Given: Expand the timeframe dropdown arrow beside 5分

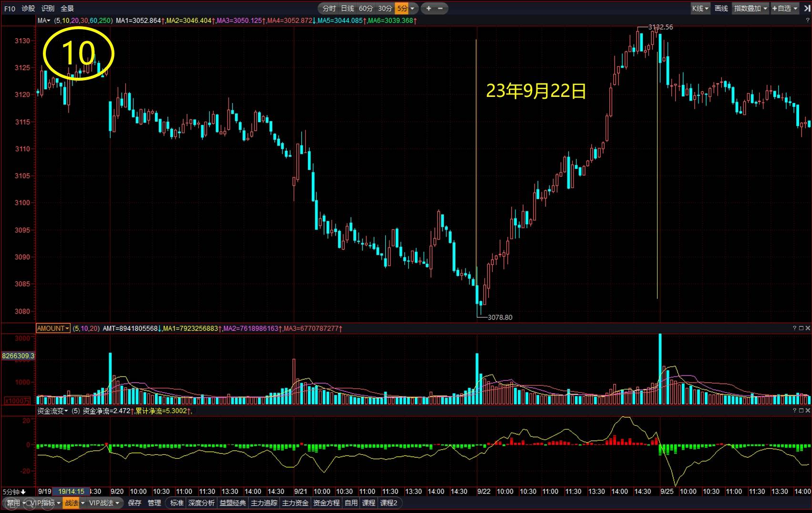Looking at the screenshot, I should (x=413, y=9).
